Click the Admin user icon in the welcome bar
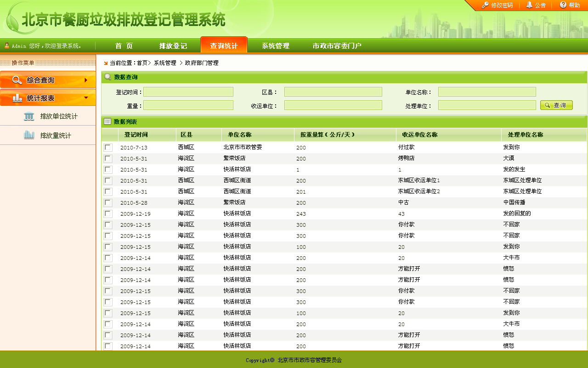 click(7, 46)
